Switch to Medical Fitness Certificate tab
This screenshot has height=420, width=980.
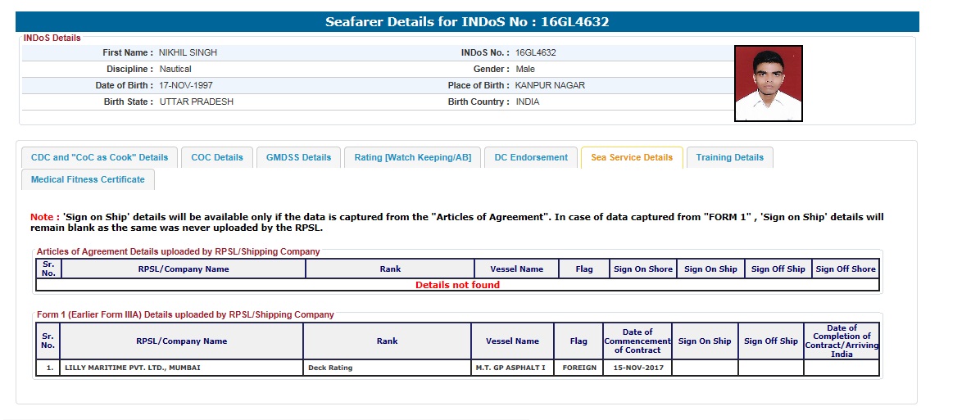tap(88, 179)
